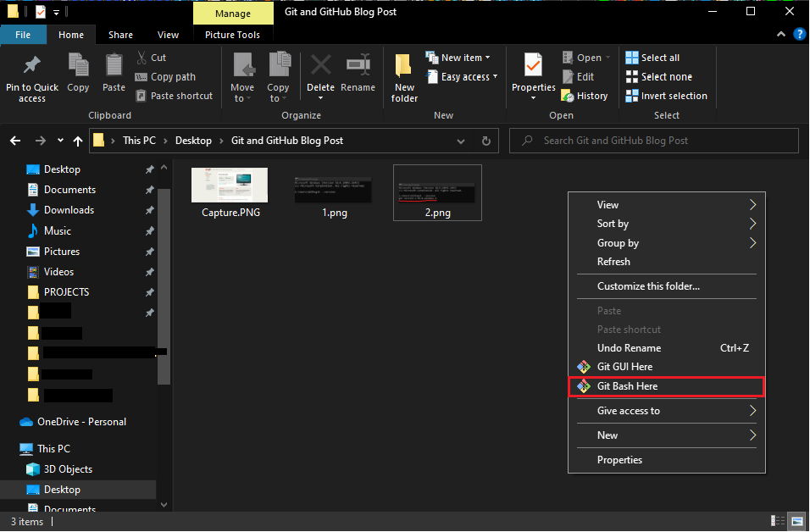The height and width of the screenshot is (532, 810).
Task: Click the Properties checkmark icon in ribbon
Action: (x=533, y=65)
